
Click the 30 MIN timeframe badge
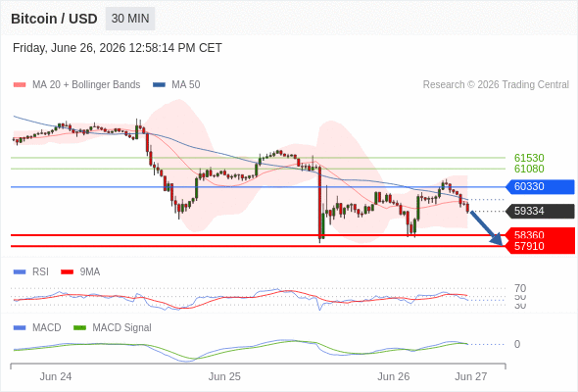click(x=130, y=19)
